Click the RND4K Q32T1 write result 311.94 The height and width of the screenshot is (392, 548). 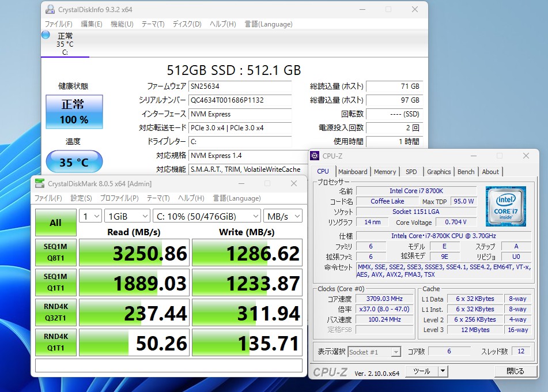[x=247, y=312]
